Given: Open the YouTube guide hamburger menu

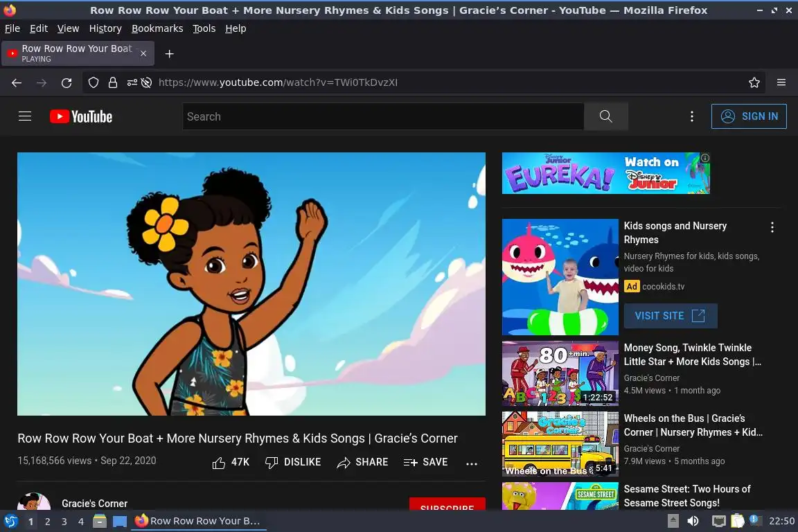Looking at the screenshot, I should [25, 116].
